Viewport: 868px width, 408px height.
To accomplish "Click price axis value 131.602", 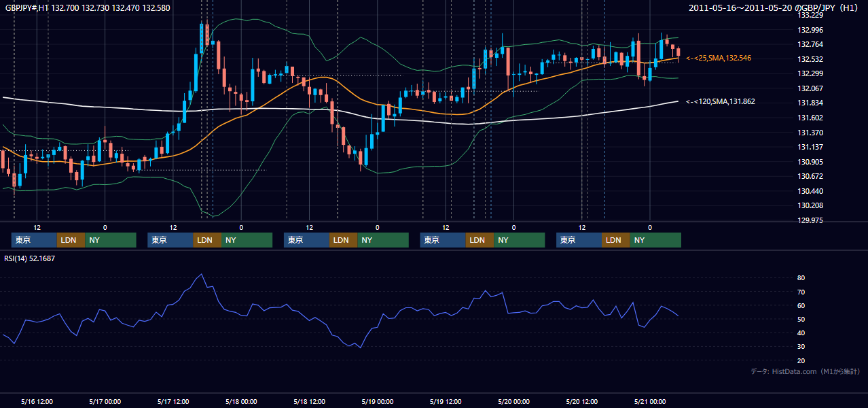I will pos(810,118).
